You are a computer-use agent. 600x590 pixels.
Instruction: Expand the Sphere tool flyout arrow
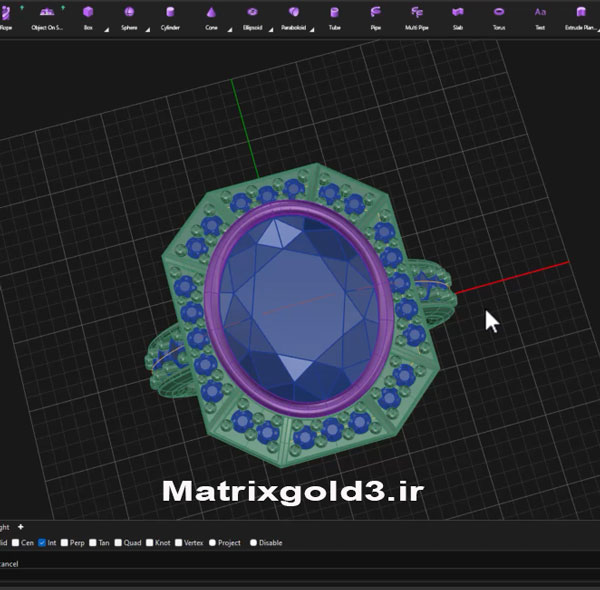(x=148, y=30)
